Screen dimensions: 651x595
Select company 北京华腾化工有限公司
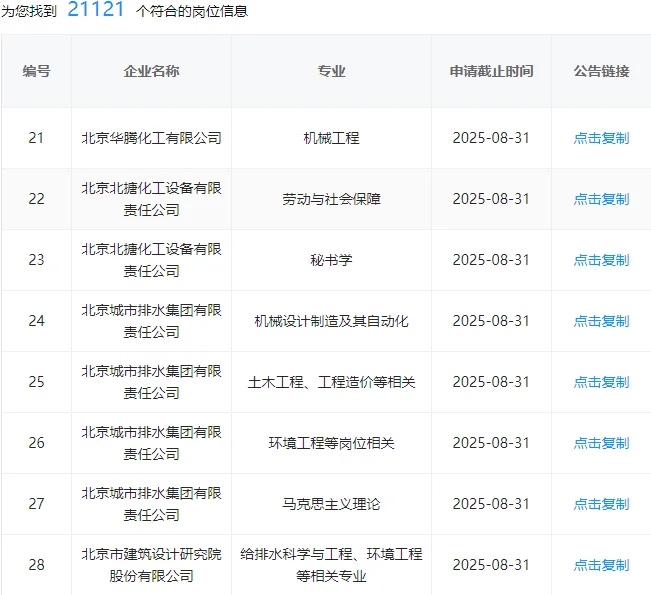click(152, 138)
